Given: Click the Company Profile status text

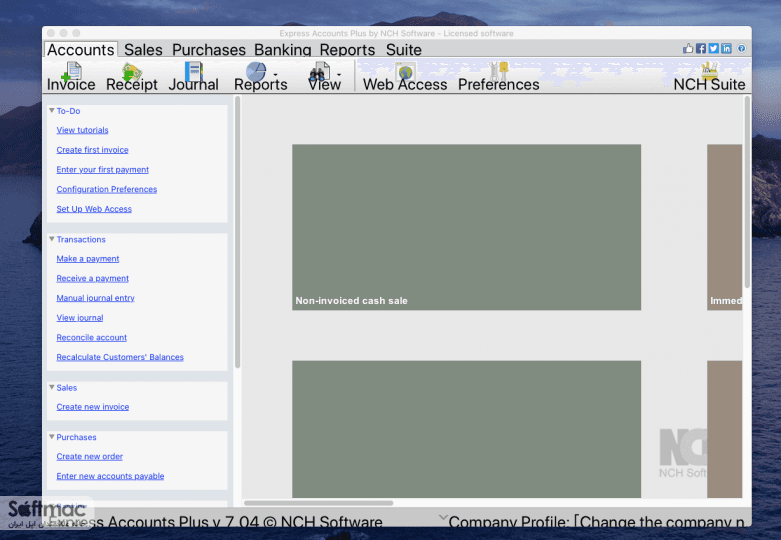Looking at the screenshot, I should click(596, 522).
